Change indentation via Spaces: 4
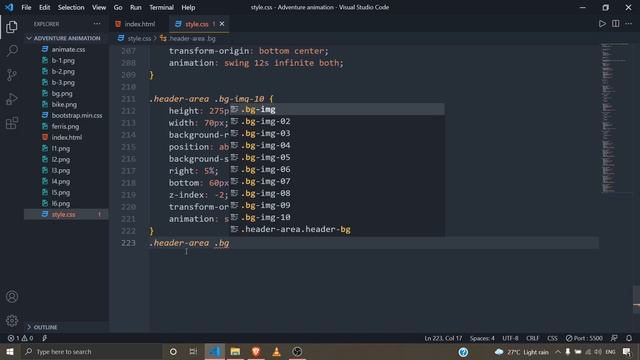Image resolution: width=640 pixels, height=360 pixels. click(482, 338)
